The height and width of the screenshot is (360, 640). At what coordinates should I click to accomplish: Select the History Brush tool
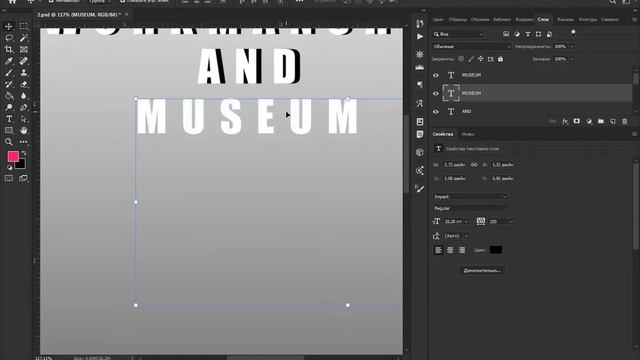[9, 84]
